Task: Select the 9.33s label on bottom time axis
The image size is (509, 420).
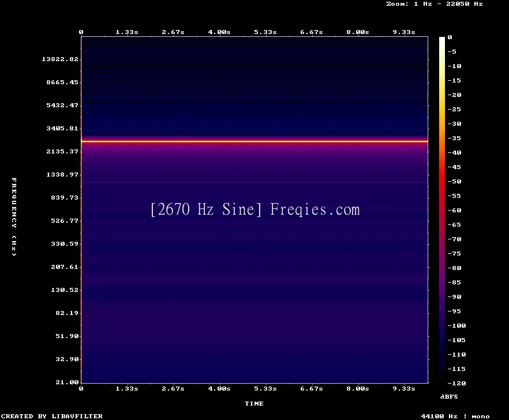Action: click(404, 388)
